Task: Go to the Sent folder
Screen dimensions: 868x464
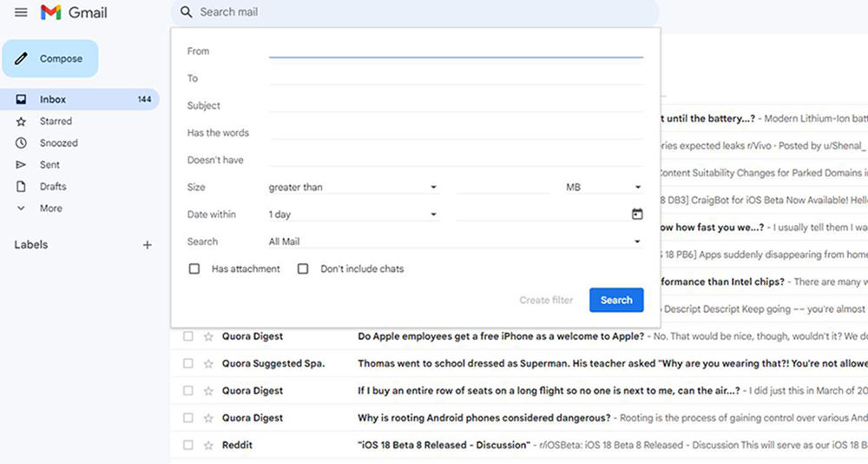Action: (49, 164)
